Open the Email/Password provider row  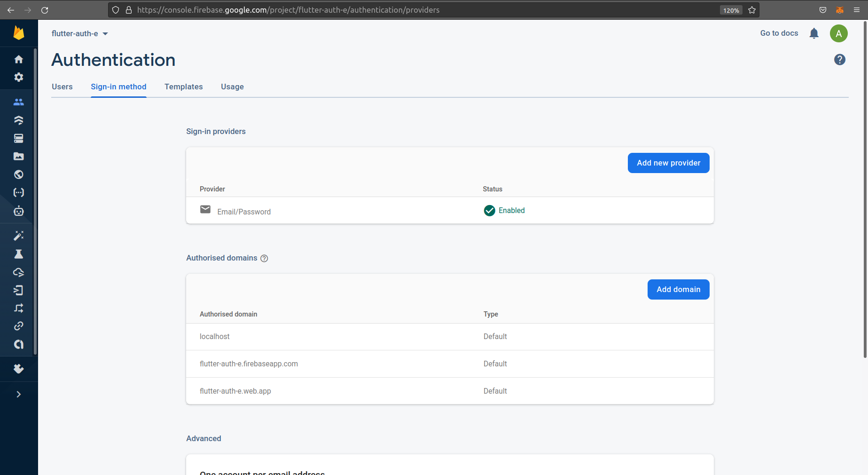pos(450,210)
